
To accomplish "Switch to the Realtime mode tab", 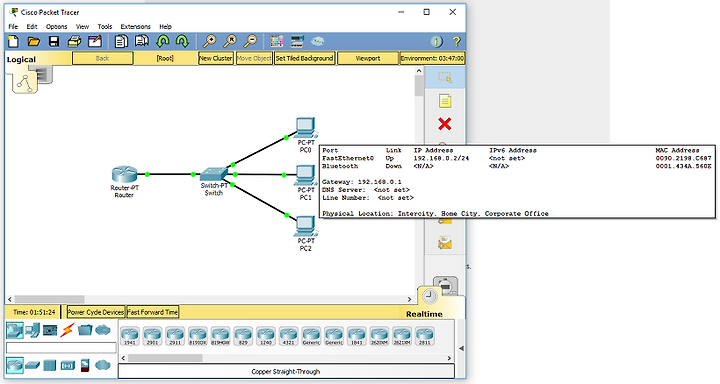I will [x=424, y=314].
